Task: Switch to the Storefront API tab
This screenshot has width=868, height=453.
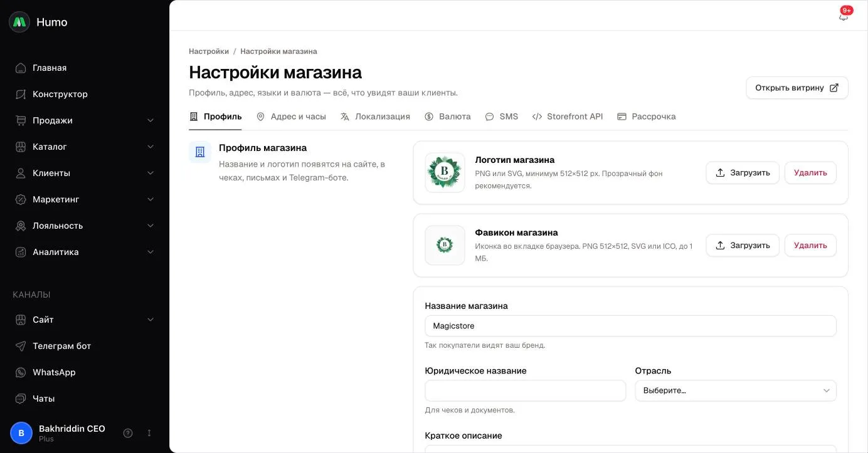Action: [568, 117]
